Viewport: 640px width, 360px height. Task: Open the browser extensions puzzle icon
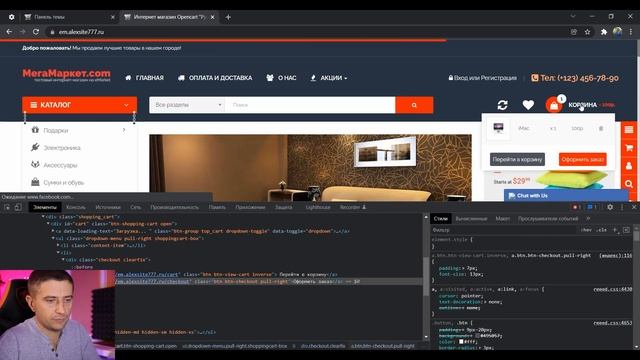(604, 32)
